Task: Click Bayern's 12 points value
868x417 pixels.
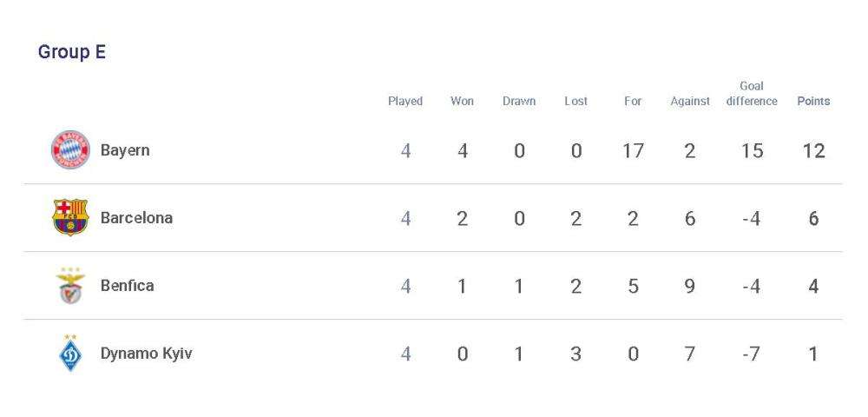Action: [814, 150]
